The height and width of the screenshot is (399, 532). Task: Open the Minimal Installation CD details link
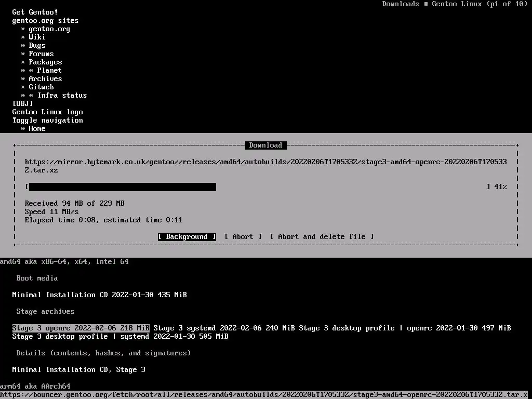[x=60, y=369]
